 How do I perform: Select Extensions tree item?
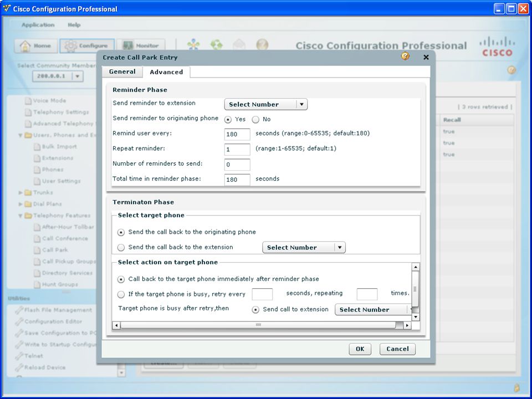58,158
